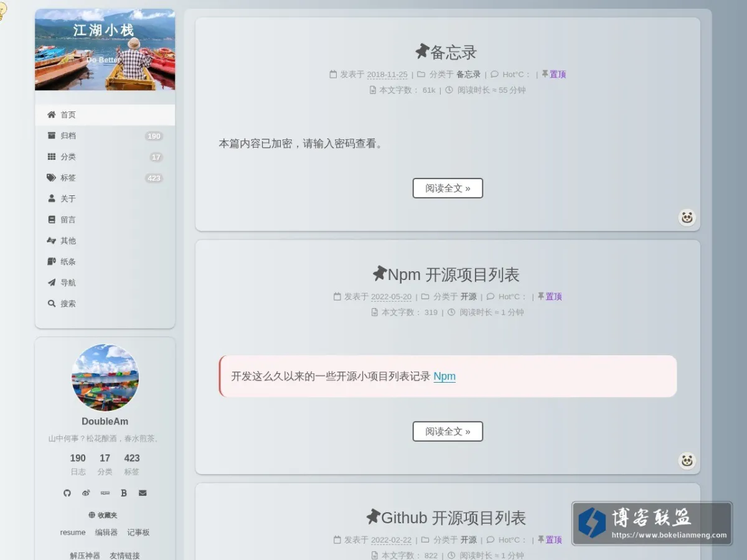
Task: Click the 2022-02-22 post date
Action: [x=391, y=540]
